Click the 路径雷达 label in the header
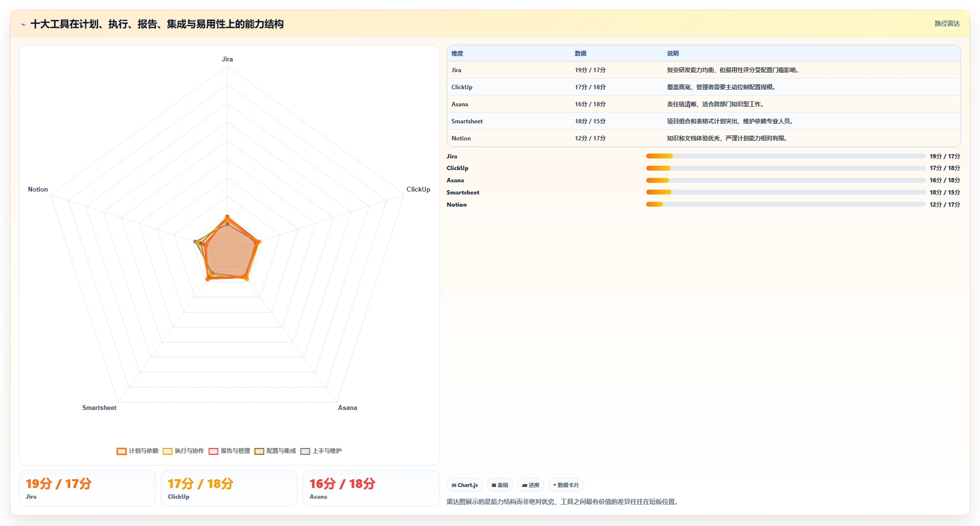 coord(947,23)
